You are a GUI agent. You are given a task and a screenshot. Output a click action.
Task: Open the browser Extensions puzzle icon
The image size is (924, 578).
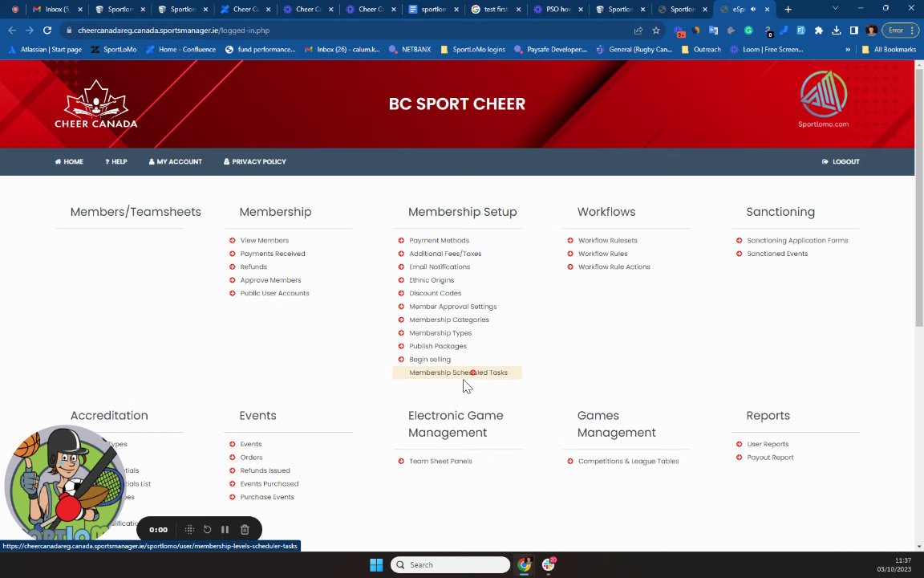818,30
